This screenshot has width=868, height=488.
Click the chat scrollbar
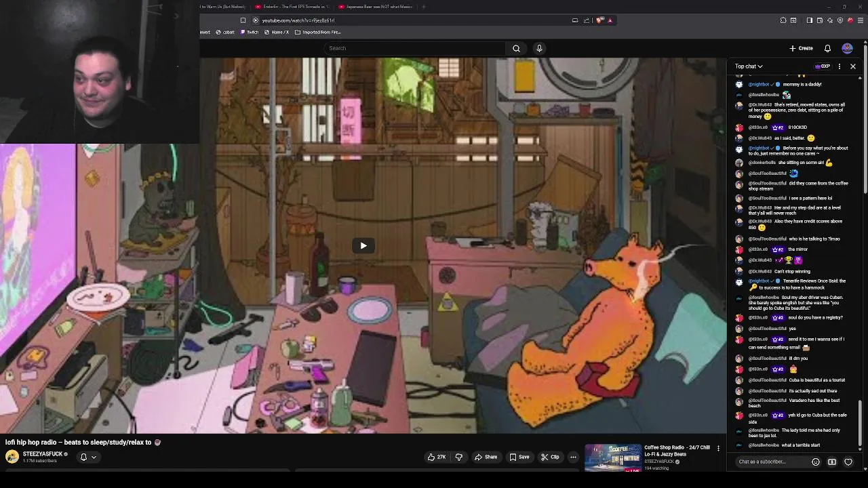[860, 424]
